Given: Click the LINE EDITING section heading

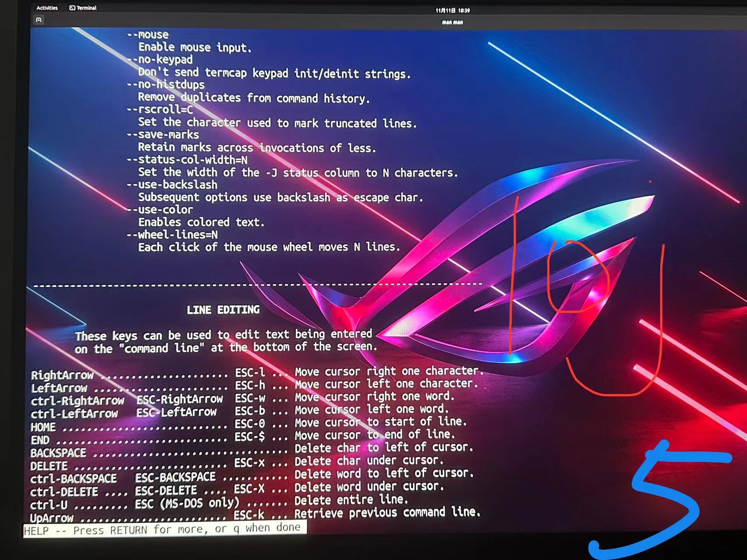Looking at the screenshot, I should click(x=223, y=310).
